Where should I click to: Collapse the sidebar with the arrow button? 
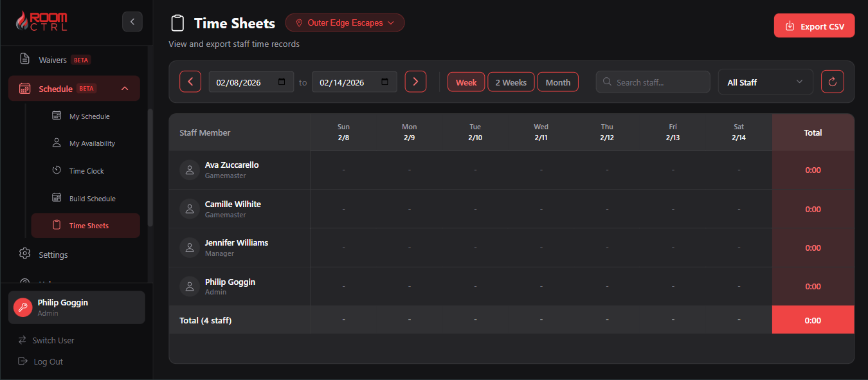(132, 21)
